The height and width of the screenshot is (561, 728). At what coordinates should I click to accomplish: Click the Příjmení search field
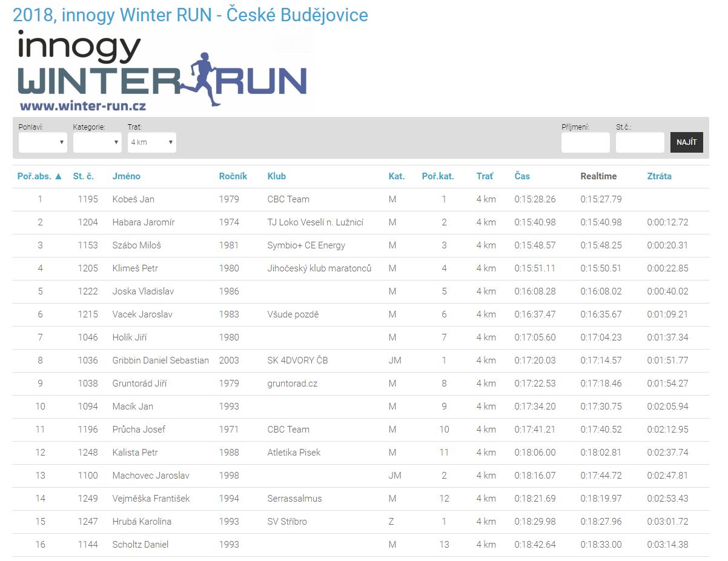click(585, 142)
